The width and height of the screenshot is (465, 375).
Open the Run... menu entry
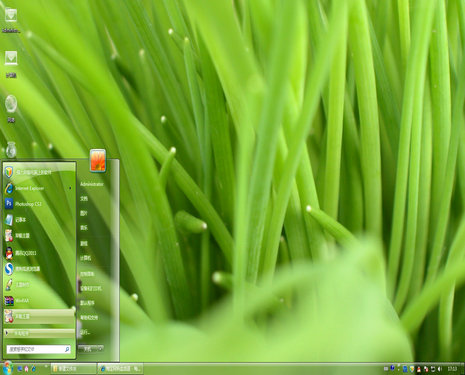tap(85, 332)
